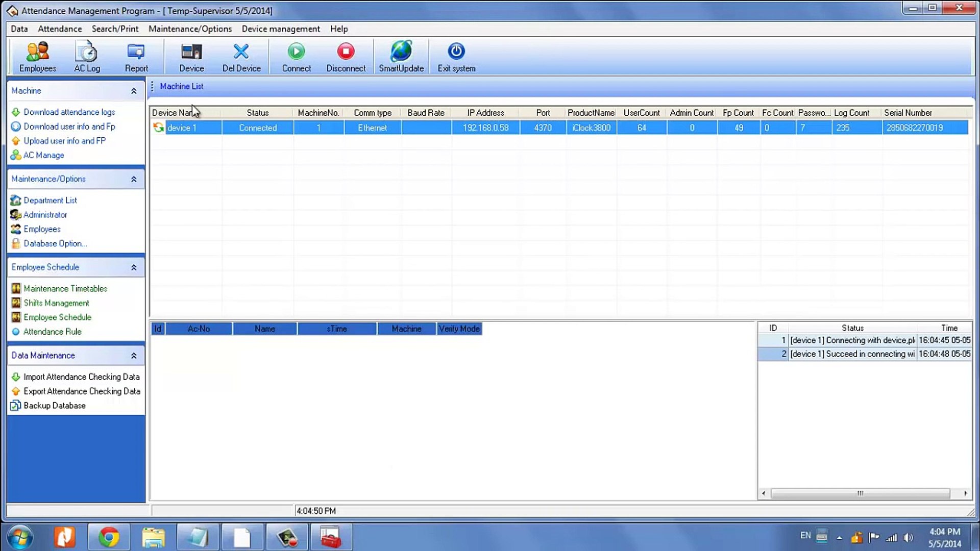Remove device with Del Device icon
Image resolution: width=980 pixels, height=551 pixels.
coord(241,52)
